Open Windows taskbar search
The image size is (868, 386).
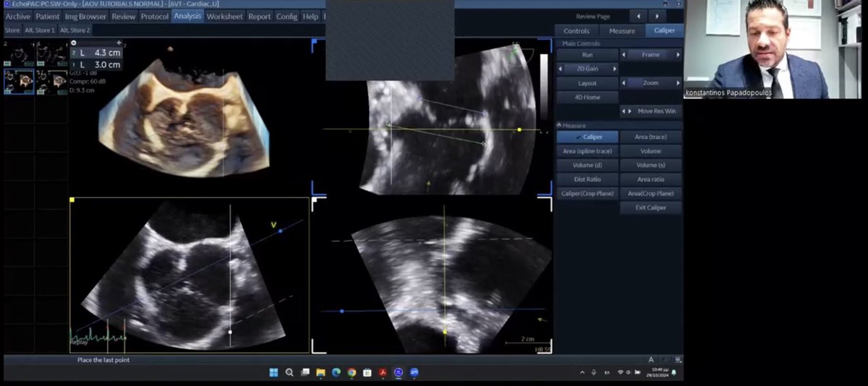coord(289,372)
